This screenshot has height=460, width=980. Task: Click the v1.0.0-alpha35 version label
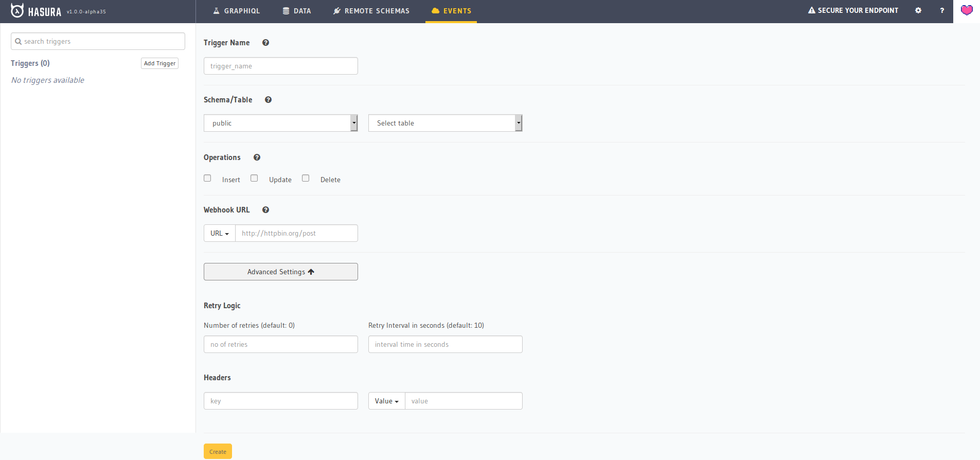[x=86, y=11]
